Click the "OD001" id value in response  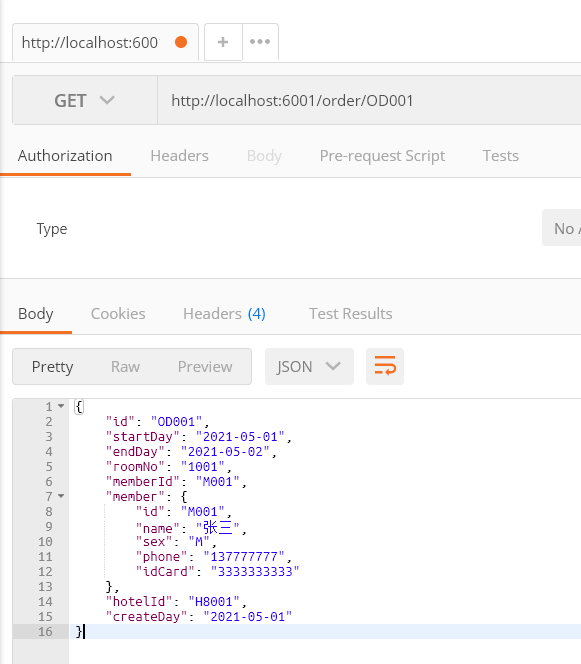pos(177,422)
